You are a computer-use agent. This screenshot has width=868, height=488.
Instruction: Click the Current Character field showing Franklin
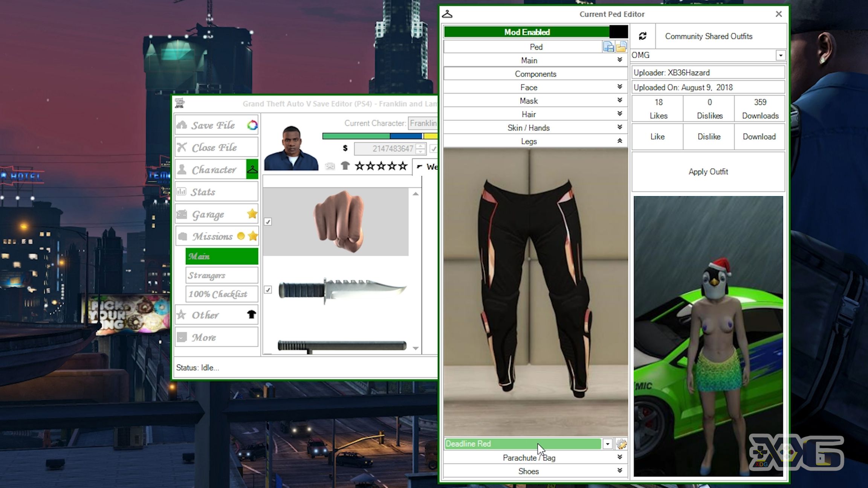click(x=423, y=124)
